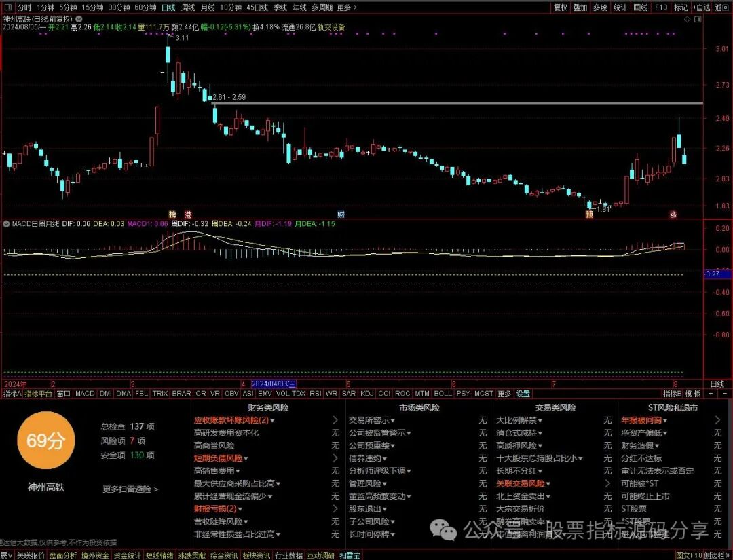Click the 指标B button
Screen dimensions: 733x560
673,394
